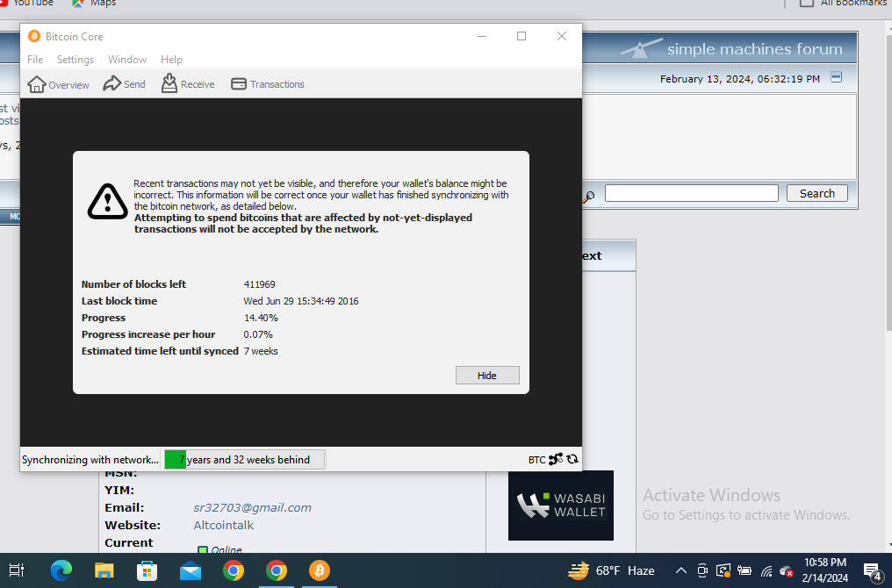
Task: Switch to Bitcoin Core on the taskbar
Action: tap(320, 570)
